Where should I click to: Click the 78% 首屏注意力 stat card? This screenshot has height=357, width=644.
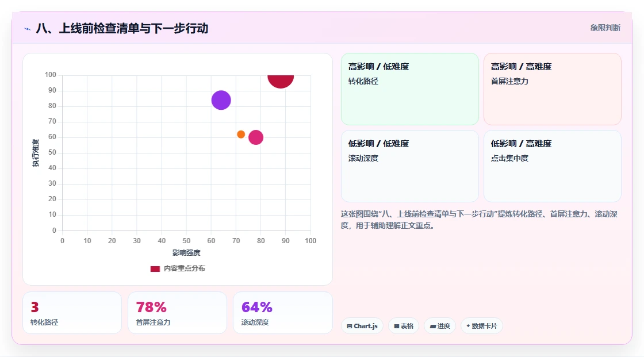pos(178,313)
